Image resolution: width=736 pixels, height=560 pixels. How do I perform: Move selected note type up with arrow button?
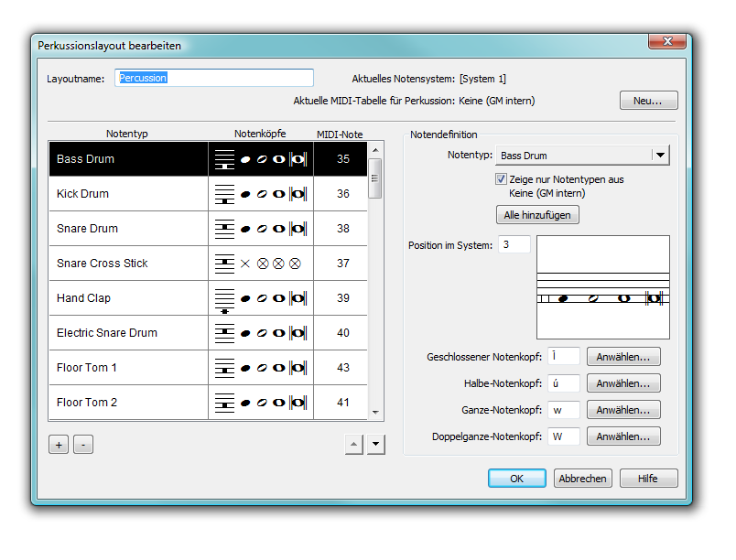tap(354, 444)
